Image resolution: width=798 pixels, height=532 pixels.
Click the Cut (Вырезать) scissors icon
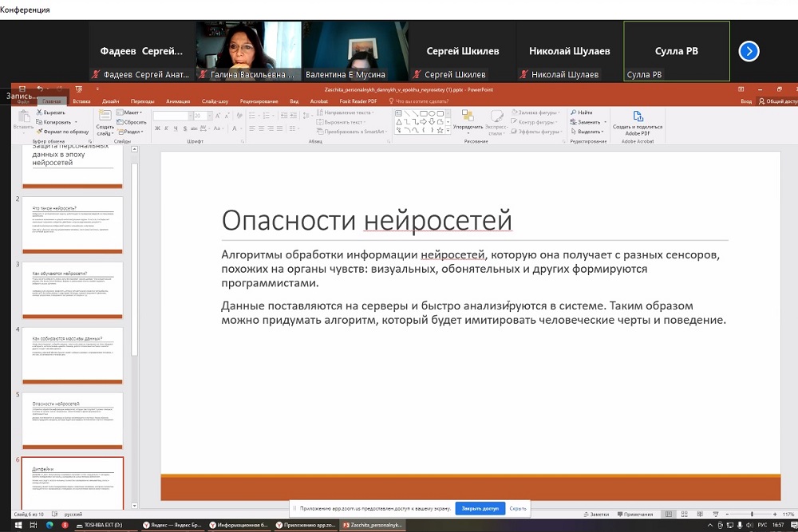point(41,112)
